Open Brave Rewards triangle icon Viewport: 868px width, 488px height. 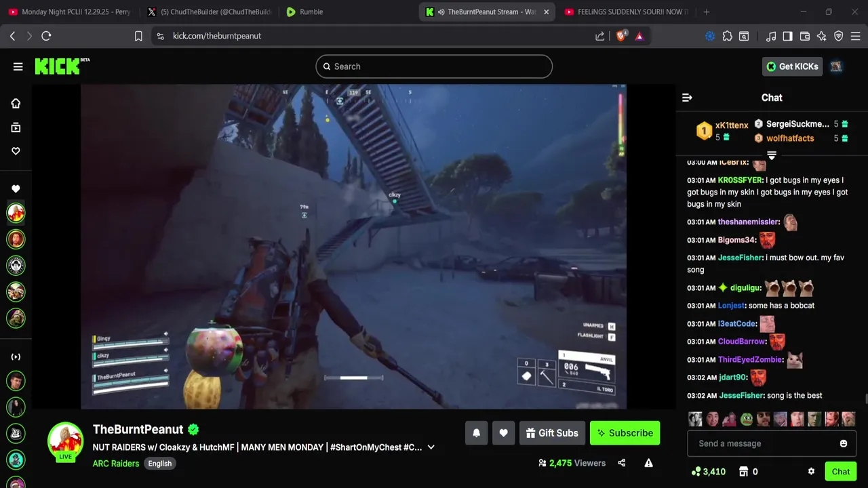(x=639, y=36)
